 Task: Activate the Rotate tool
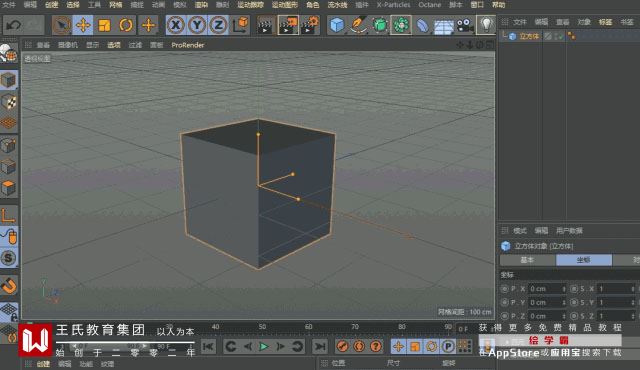tap(126, 25)
